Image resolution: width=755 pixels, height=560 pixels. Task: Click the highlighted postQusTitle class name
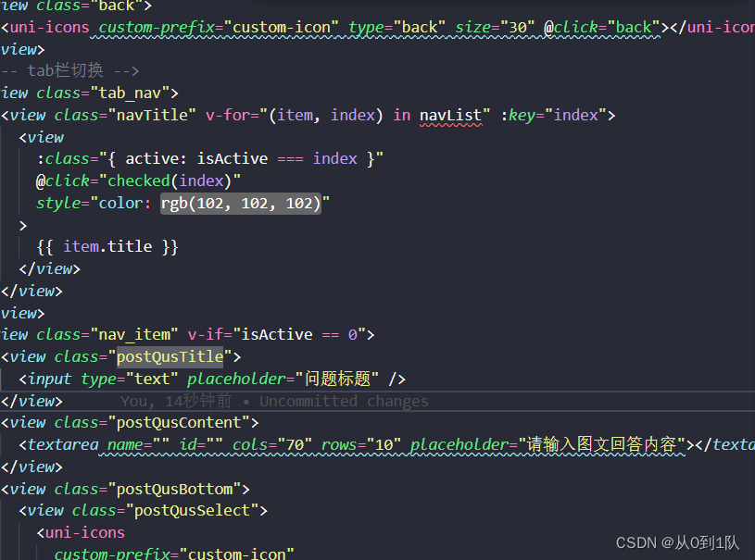point(170,357)
